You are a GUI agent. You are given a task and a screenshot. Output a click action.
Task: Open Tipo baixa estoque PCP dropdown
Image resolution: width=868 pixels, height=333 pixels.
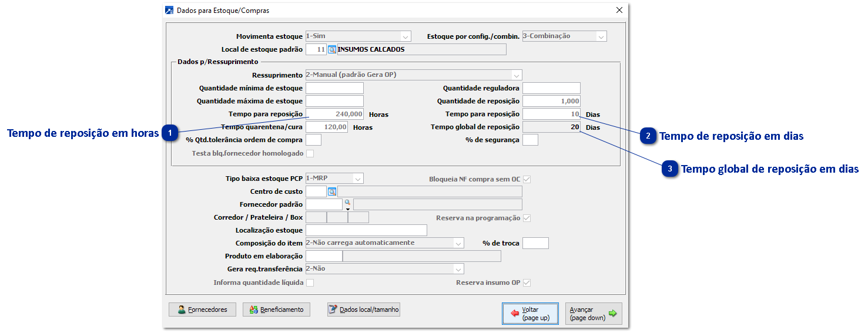pyautogui.click(x=357, y=179)
